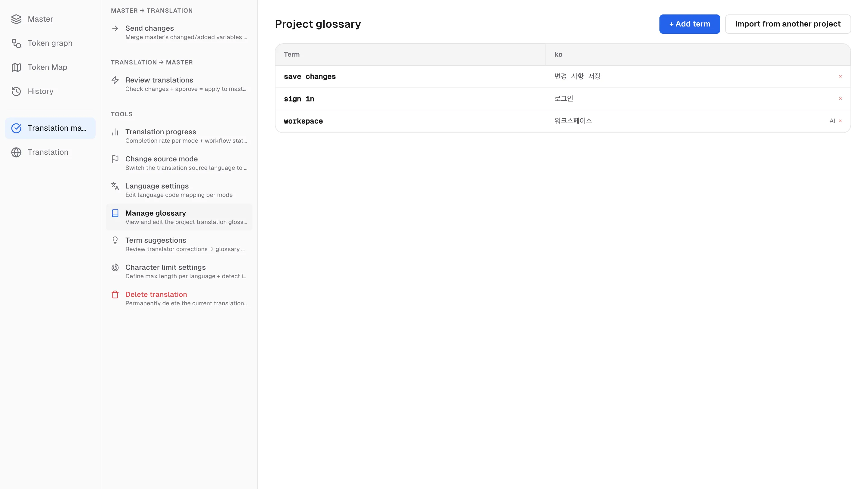Click Import from another project button
This screenshot has height=489, width=868.
(x=788, y=24)
